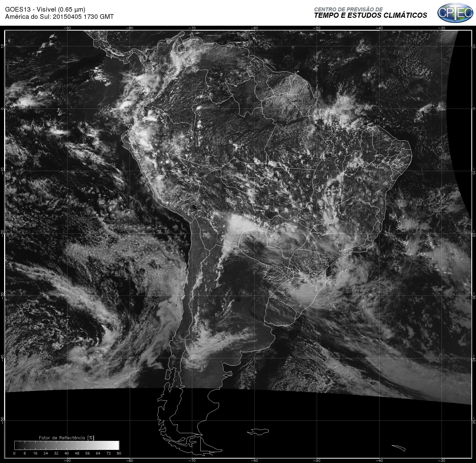The height and width of the screenshot is (463, 476).
Task: Click the 'GOES13 - Visível (0.65 µm)' title
Action: point(45,10)
